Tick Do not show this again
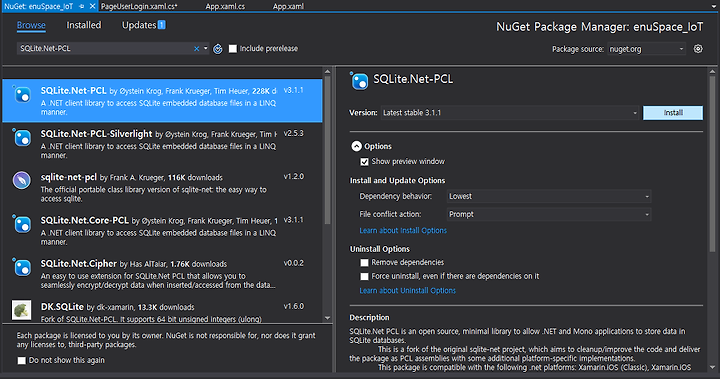This screenshot has width=720, height=379. click(22, 361)
